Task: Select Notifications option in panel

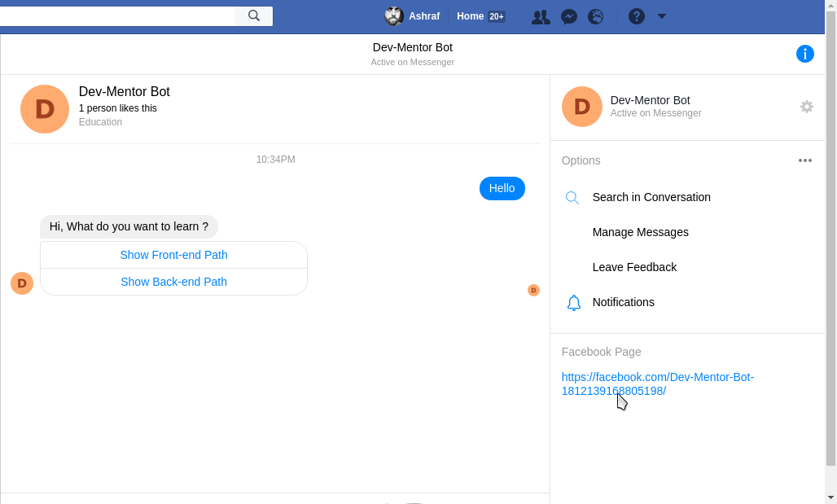Action: (x=624, y=302)
